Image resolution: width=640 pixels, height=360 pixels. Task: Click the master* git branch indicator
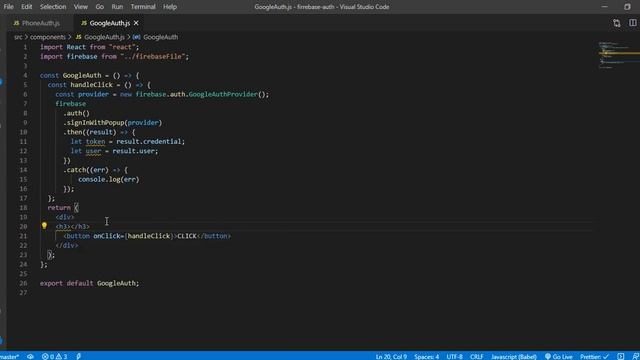pos(10,356)
